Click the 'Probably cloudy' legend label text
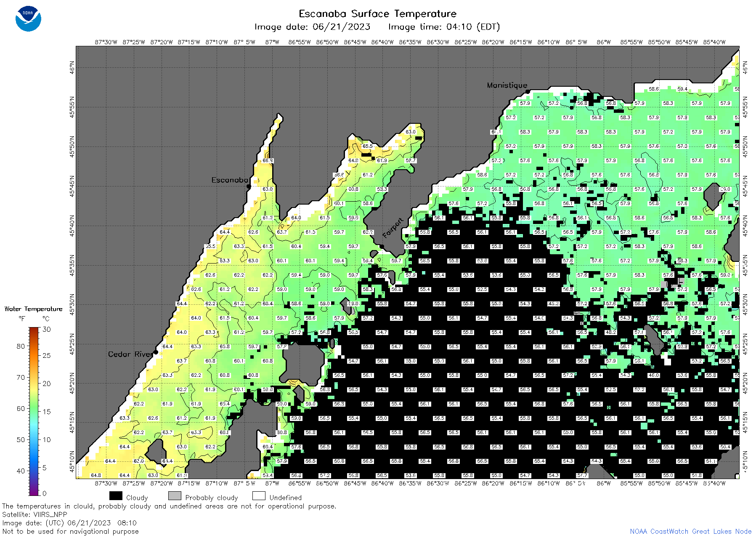The width and height of the screenshot is (756, 538). click(x=212, y=498)
